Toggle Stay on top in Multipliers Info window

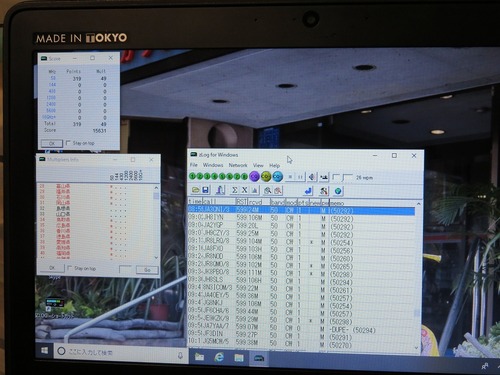coord(82,268)
